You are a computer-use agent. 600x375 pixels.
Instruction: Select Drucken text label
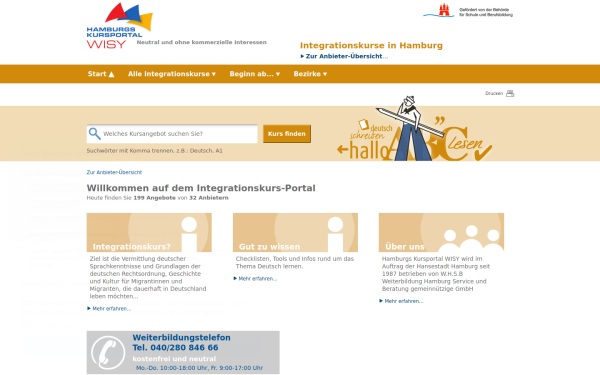point(494,93)
